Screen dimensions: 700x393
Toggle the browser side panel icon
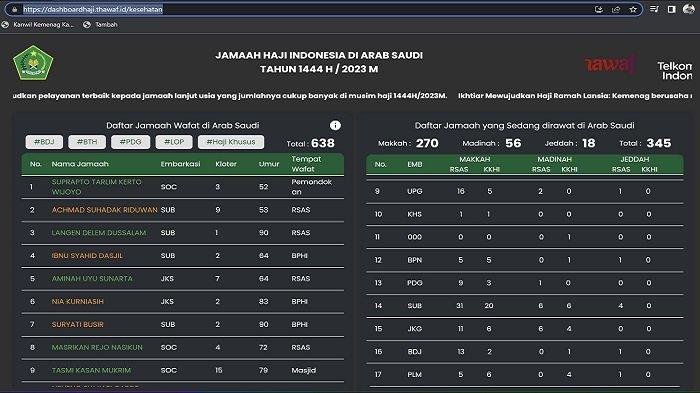(671, 9)
